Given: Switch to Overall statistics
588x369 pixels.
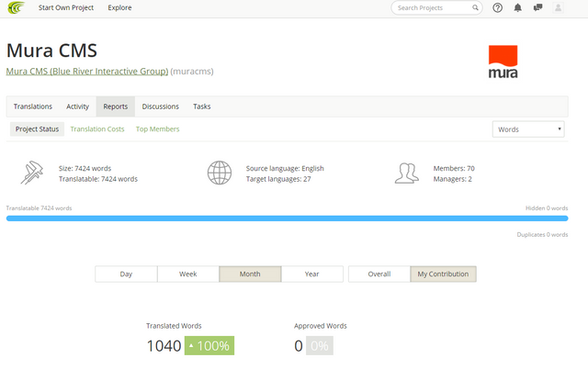Looking at the screenshot, I should 379,274.
